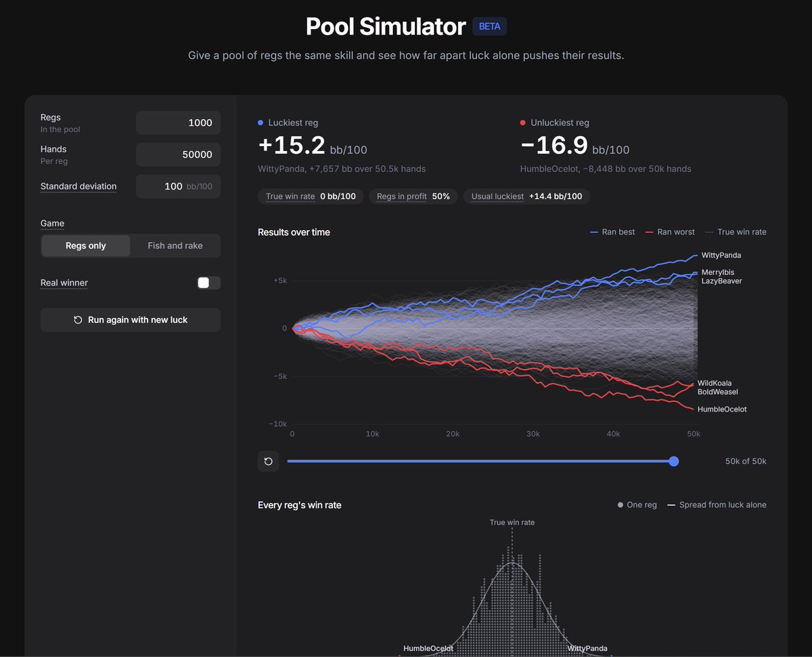The image size is (812, 657).
Task: Click the Hands per reg input field
Action: tap(178, 154)
